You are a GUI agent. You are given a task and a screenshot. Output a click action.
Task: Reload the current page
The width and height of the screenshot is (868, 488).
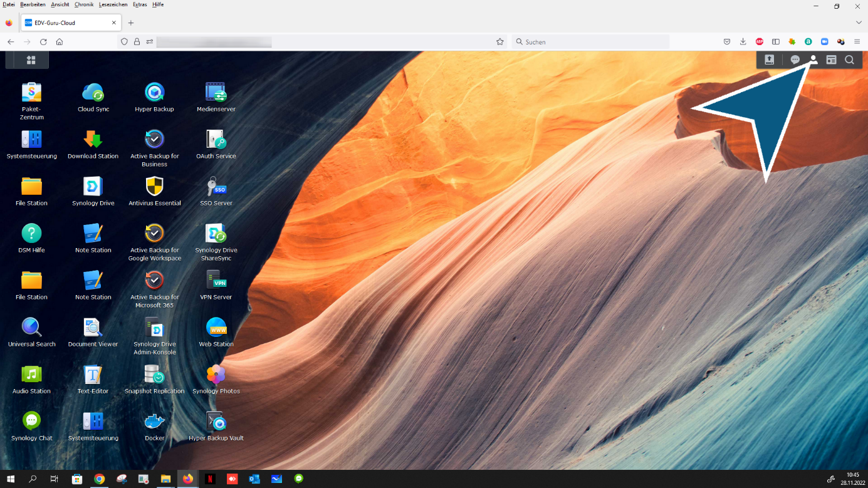[43, 42]
